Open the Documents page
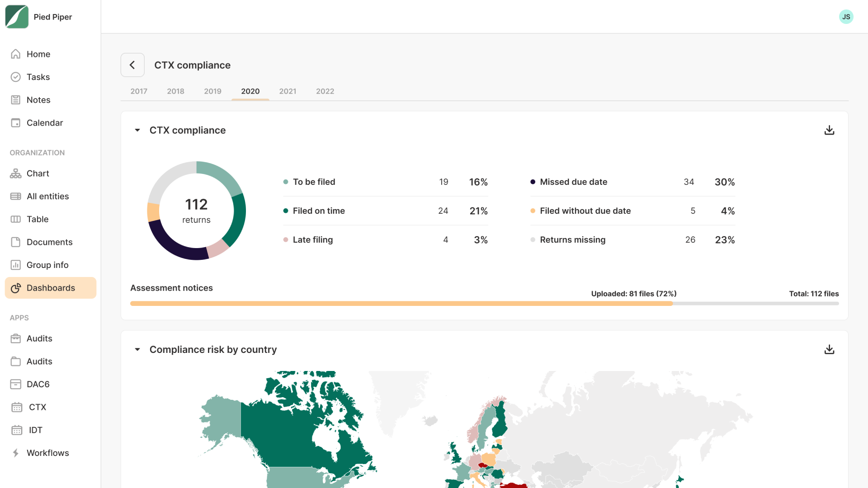Screen dimensions: 868x488 tap(49, 242)
